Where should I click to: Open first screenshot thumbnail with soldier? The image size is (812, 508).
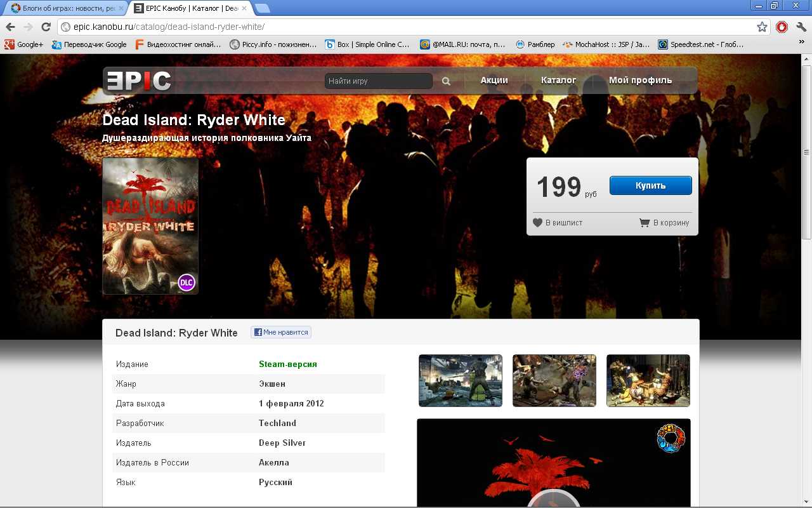click(461, 380)
